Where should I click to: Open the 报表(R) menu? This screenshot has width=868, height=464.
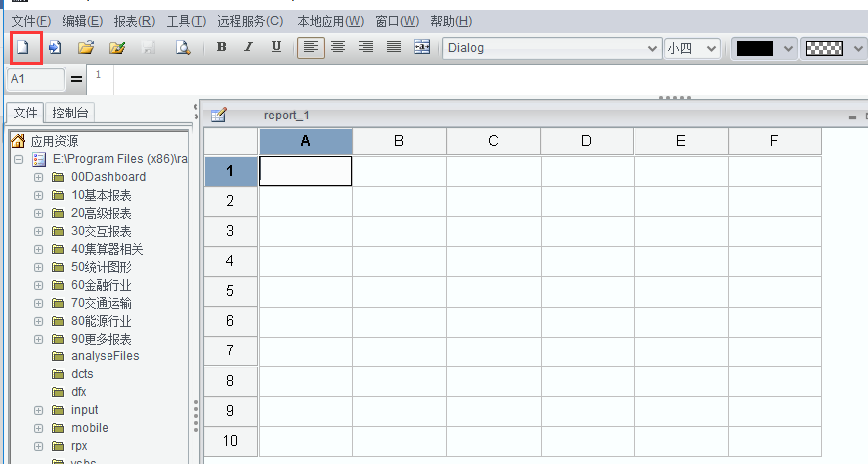click(134, 21)
